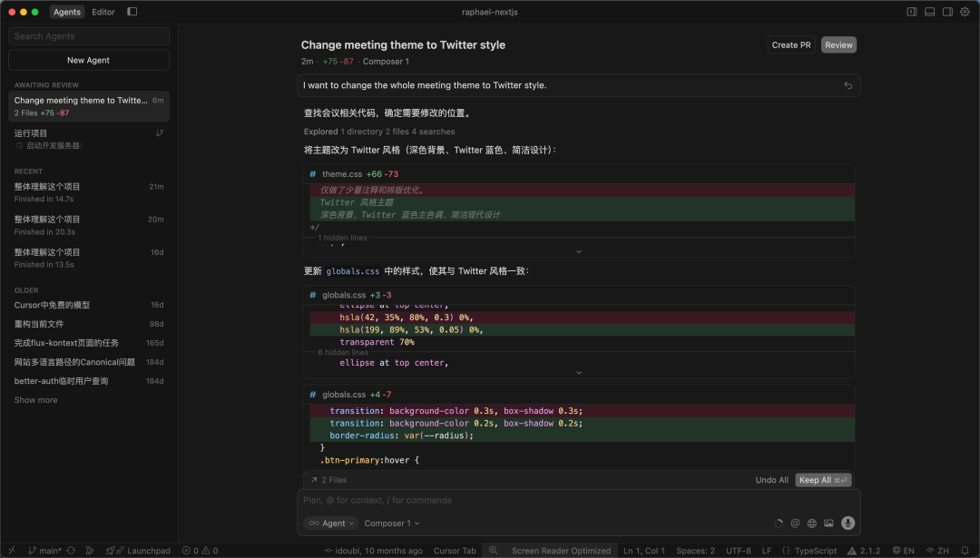Toggle the bottom panel layout icon

(x=929, y=11)
